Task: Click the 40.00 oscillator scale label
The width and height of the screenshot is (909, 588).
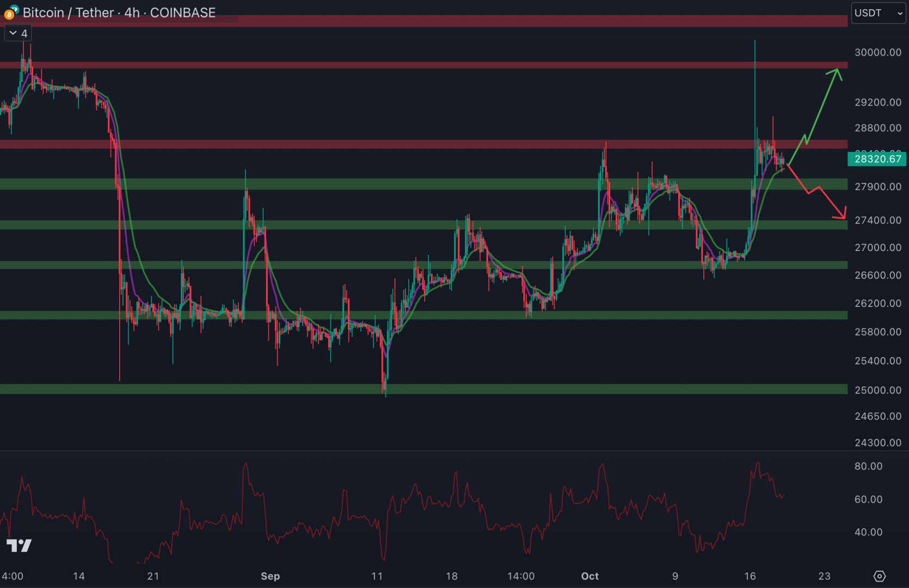Action: 868,532
